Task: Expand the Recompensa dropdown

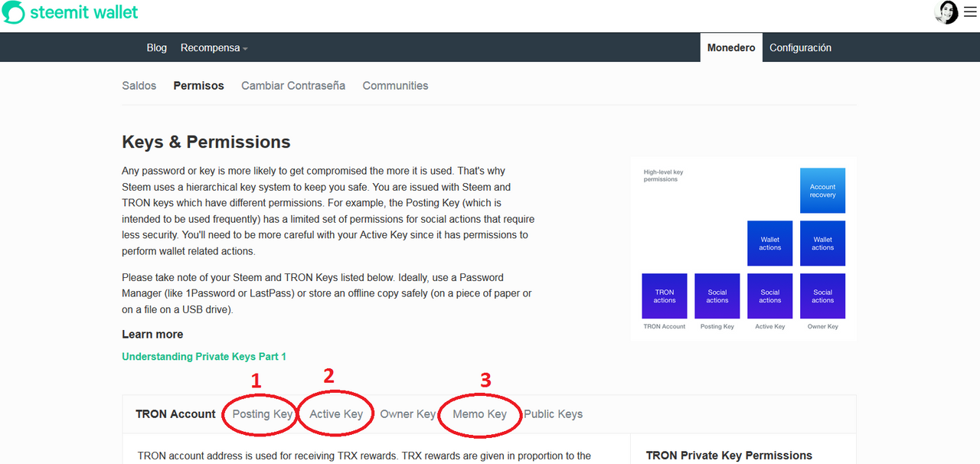Action: (x=214, y=47)
